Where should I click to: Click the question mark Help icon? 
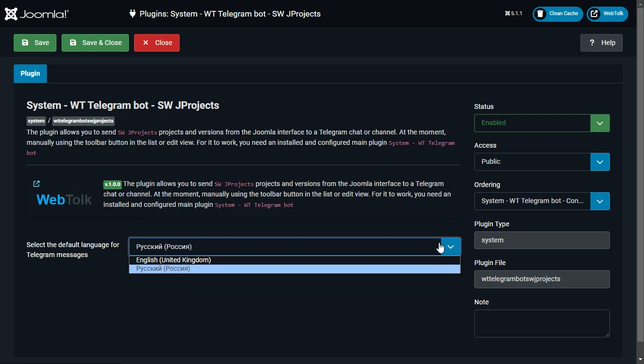point(592,43)
